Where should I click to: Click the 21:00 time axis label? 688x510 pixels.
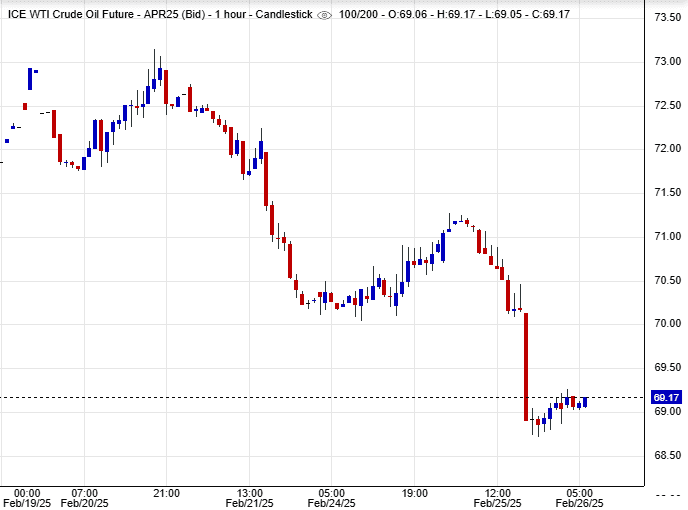pos(166,493)
